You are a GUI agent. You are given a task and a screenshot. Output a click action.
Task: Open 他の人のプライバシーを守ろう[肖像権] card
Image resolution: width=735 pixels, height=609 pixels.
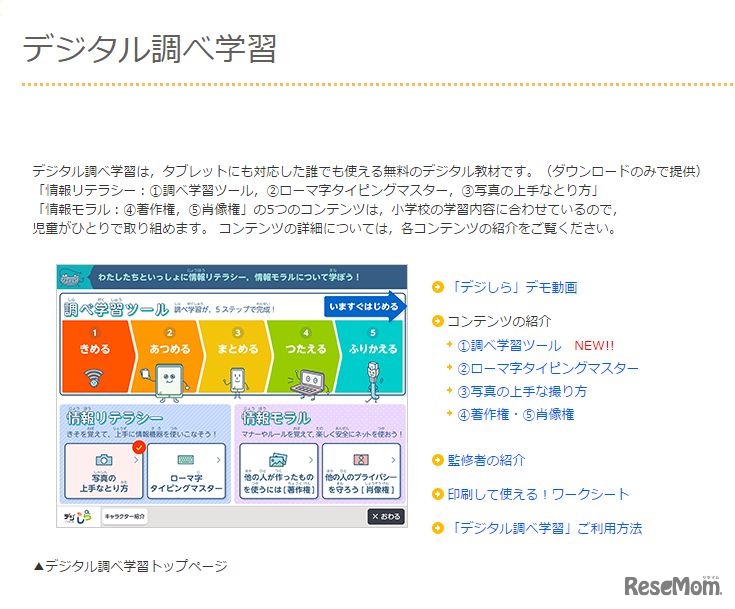tap(361, 471)
